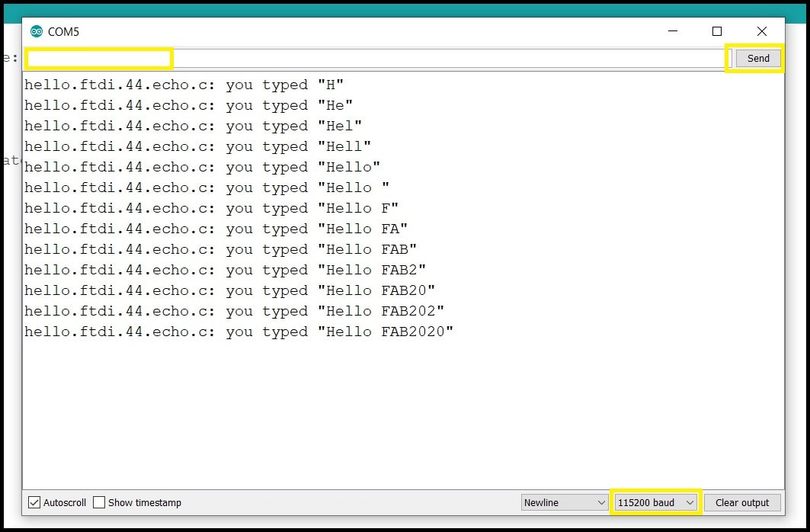
Task: Click the serial message input field
Action: pos(376,59)
